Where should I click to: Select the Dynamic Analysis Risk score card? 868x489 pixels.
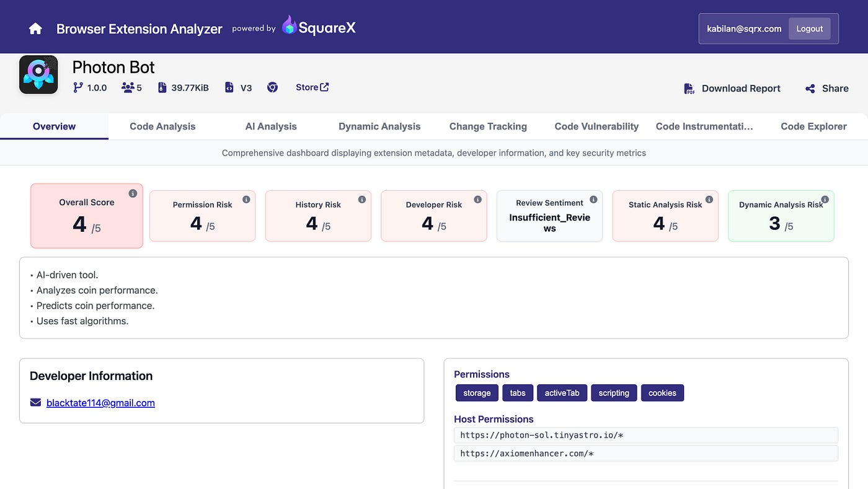(781, 216)
